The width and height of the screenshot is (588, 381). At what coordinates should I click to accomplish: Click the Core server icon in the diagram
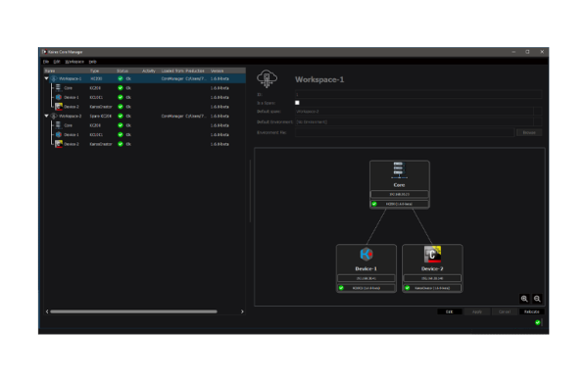click(399, 170)
